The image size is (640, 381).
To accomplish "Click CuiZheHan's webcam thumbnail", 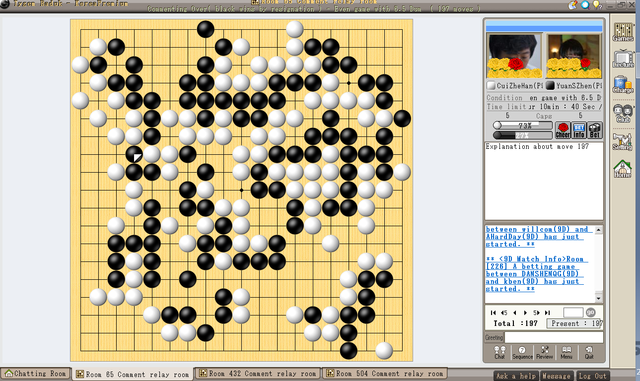I will click(514, 56).
